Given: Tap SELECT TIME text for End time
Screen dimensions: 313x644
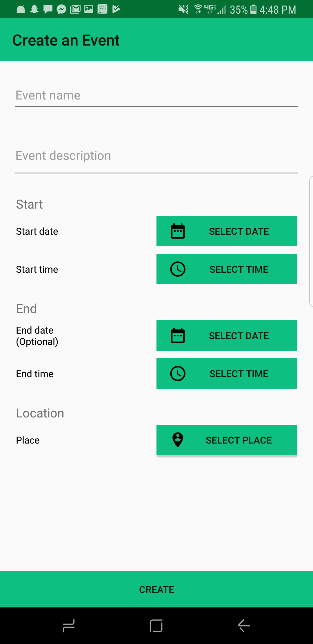Looking at the screenshot, I should pos(239,374).
